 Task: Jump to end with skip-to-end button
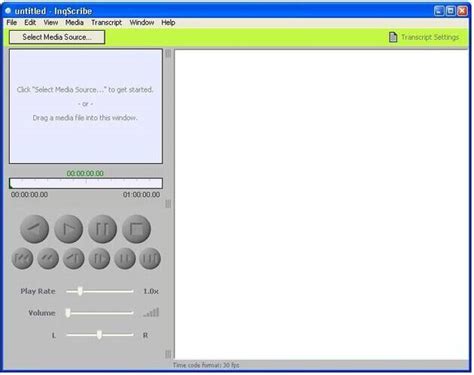[x=150, y=258]
